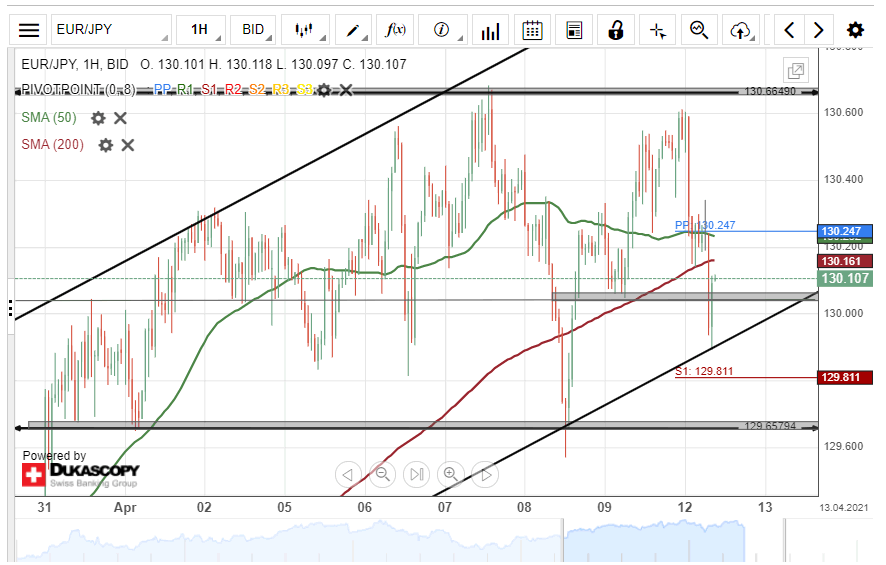Open the EUR/JPY instrument selector
Screen dimensions: 886x565
click(109, 30)
